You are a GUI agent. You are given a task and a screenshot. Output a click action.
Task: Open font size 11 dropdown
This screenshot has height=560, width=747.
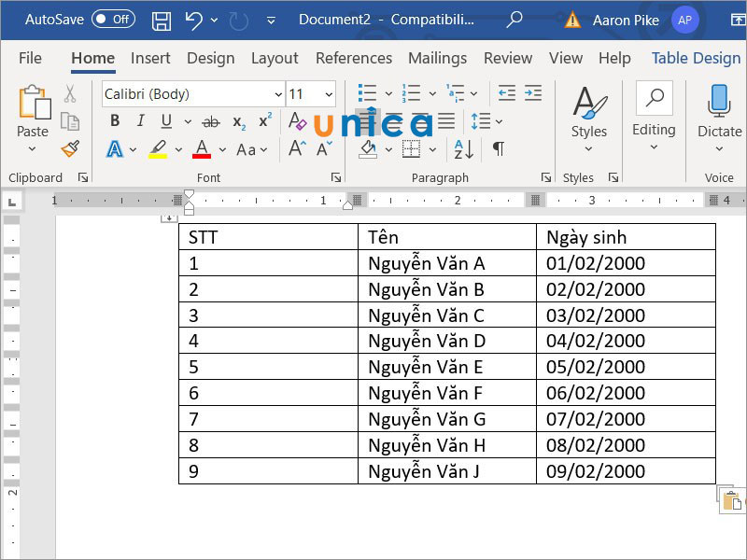pyautogui.click(x=329, y=94)
